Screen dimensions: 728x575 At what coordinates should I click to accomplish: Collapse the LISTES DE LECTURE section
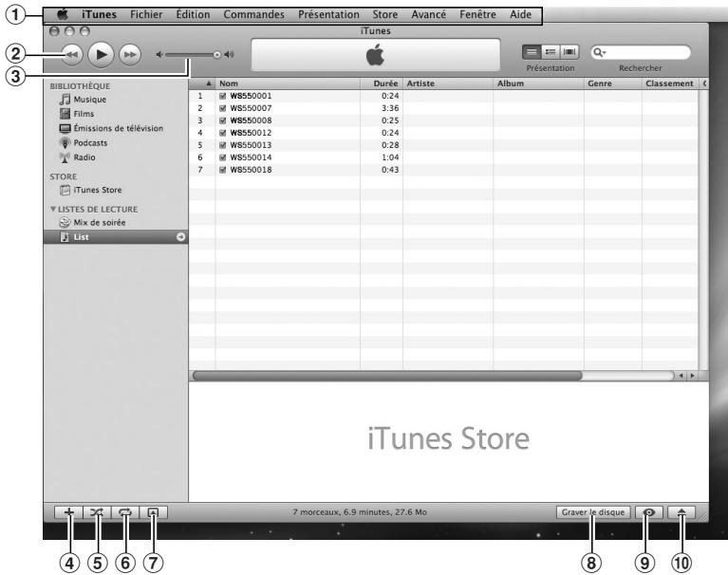click(53, 210)
